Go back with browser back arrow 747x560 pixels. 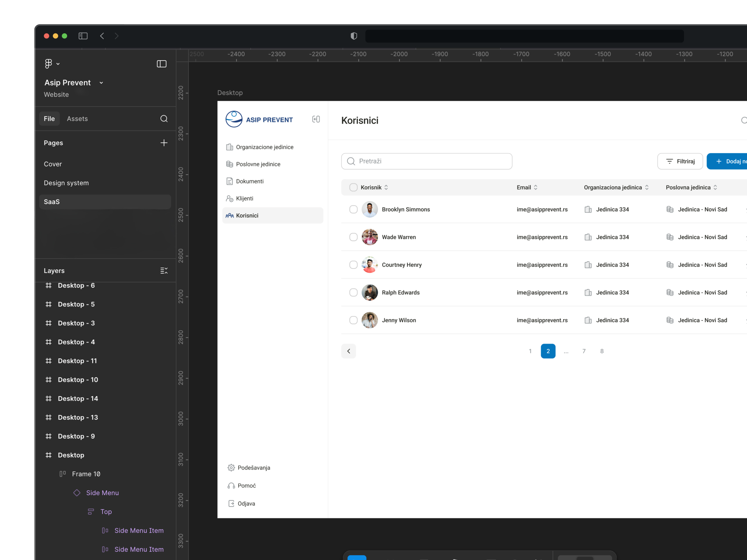pos(102,36)
